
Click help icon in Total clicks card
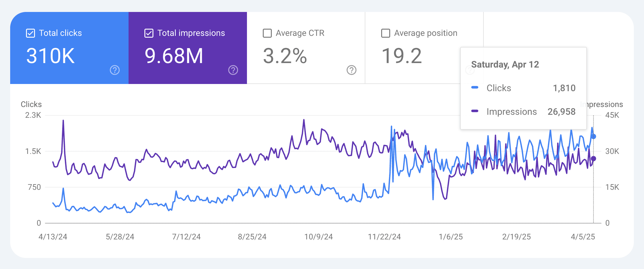(x=115, y=70)
